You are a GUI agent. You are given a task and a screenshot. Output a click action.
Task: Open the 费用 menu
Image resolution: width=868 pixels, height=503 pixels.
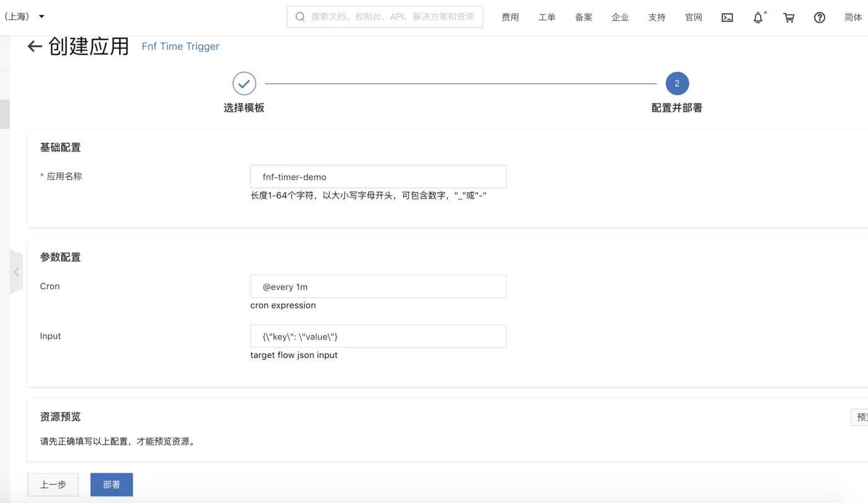pos(510,17)
